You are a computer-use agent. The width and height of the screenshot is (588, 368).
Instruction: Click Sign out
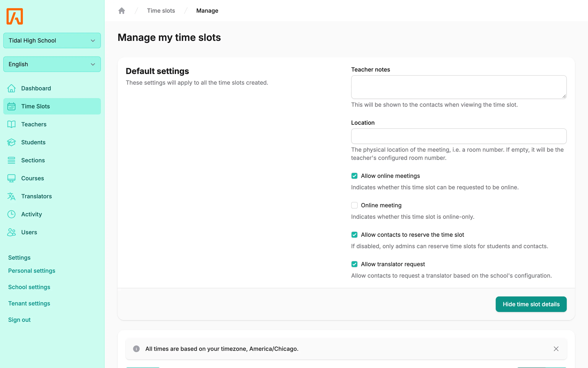pyautogui.click(x=19, y=320)
